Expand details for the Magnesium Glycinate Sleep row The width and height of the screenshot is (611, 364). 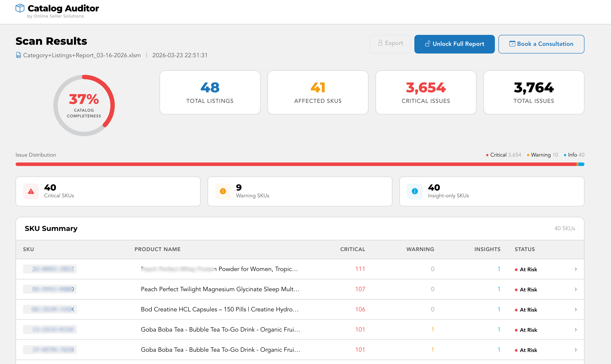(576, 289)
